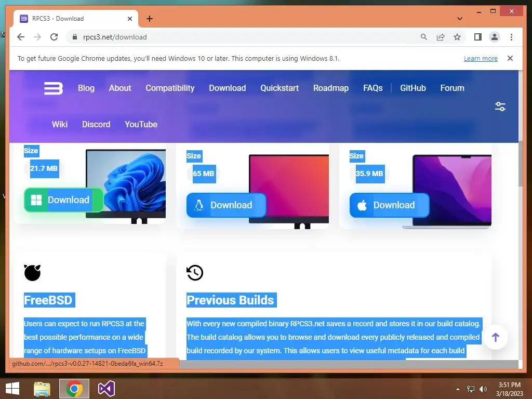Open the Quickstart nav item

pos(280,88)
